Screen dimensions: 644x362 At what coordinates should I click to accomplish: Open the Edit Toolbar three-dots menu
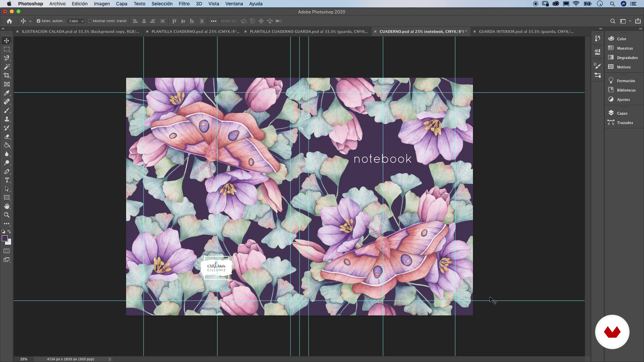point(7,224)
